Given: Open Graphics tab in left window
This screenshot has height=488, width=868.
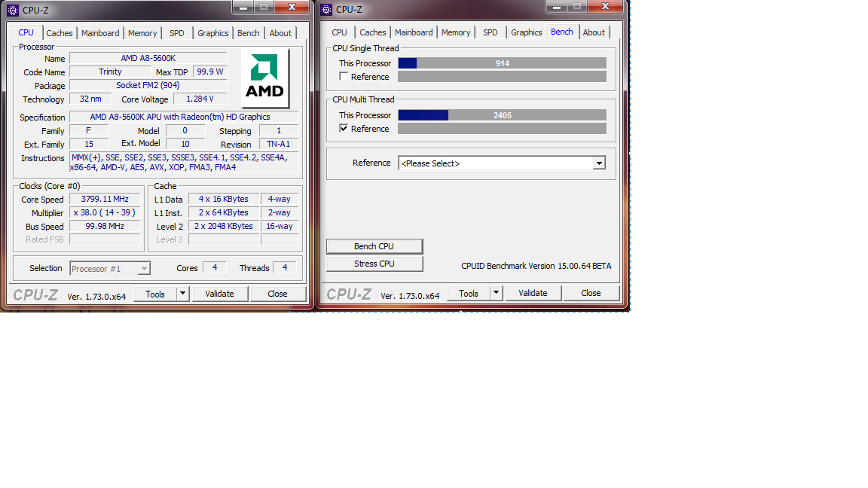Looking at the screenshot, I should [213, 33].
